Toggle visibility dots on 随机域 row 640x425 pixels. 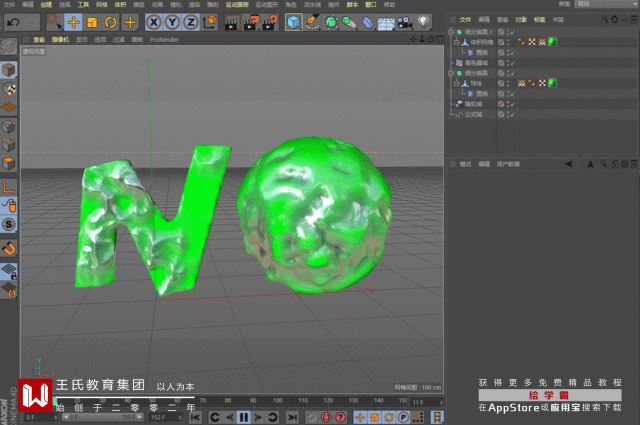pyautogui.click(x=508, y=104)
